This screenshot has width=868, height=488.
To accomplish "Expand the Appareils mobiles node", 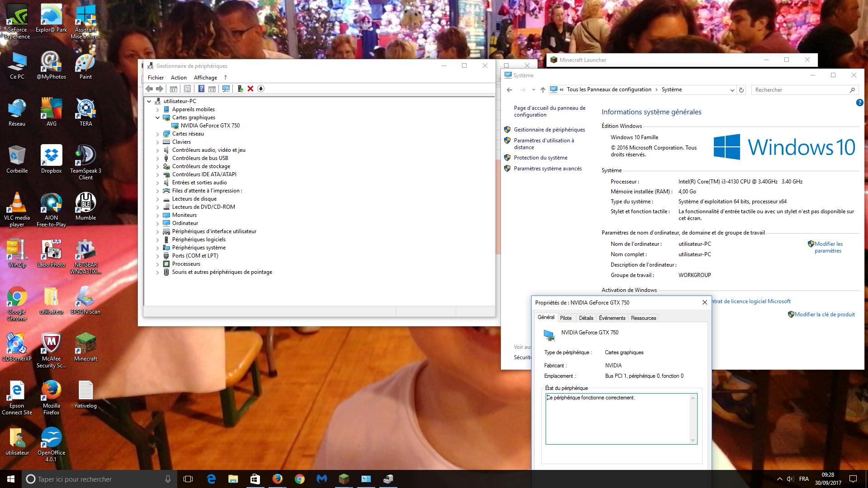I will 157,109.
